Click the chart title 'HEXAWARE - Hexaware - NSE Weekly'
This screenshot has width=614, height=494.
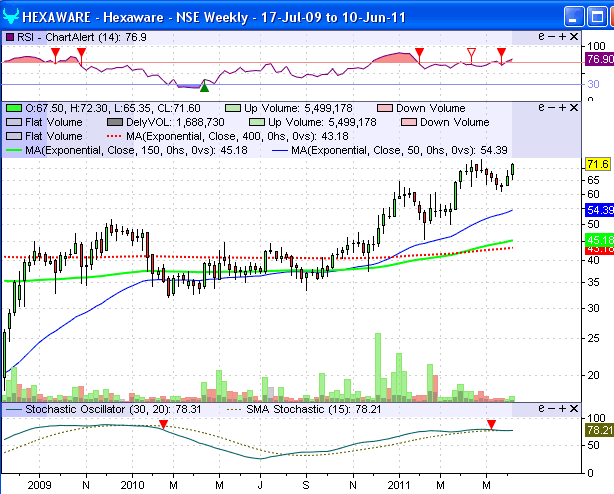[x=135, y=18]
